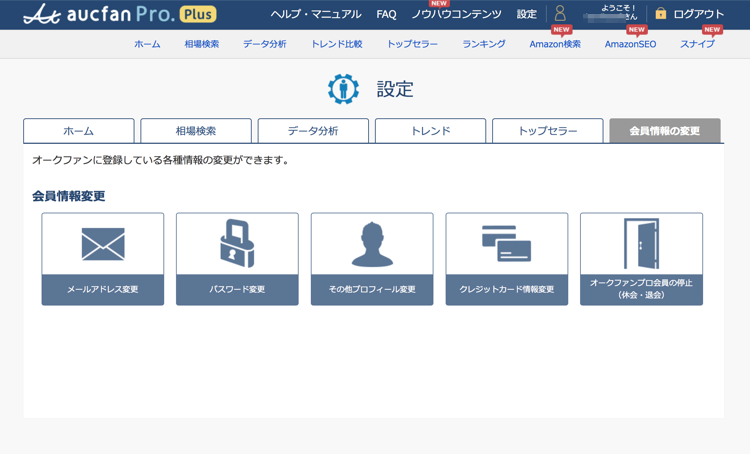Open ノウハウコンテンツ in the top menu
Viewport: 750px width, 455px height.
click(457, 14)
